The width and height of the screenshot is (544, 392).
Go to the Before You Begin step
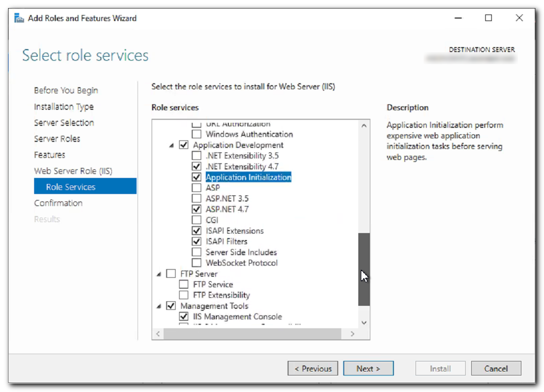point(66,90)
